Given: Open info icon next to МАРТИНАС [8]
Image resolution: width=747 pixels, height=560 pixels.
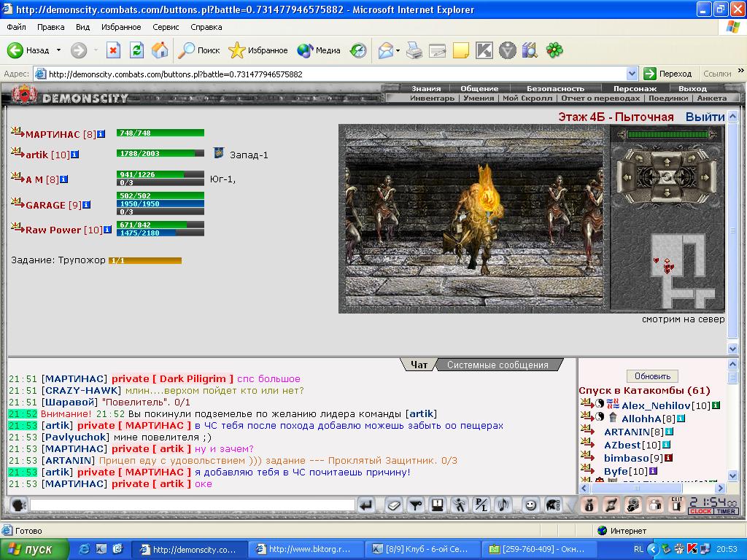Looking at the screenshot, I should click(x=101, y=134).
